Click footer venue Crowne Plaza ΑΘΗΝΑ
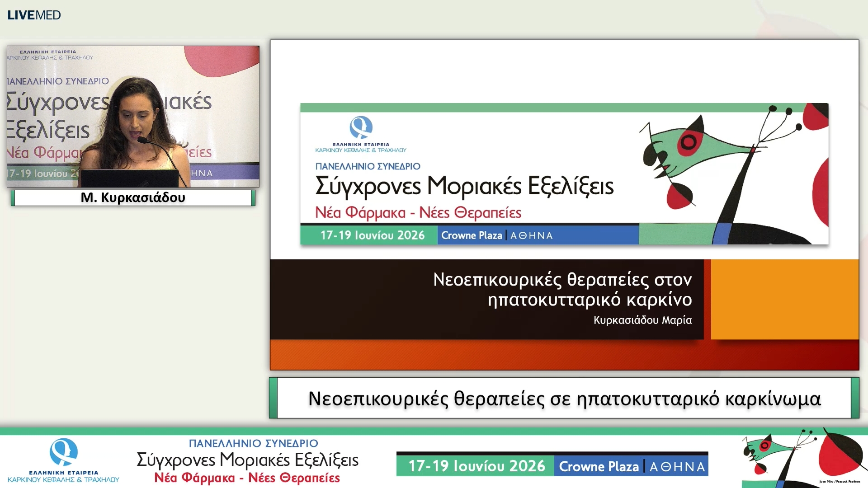The width and height of the screenshot is (868, 488). pos(632,466)
